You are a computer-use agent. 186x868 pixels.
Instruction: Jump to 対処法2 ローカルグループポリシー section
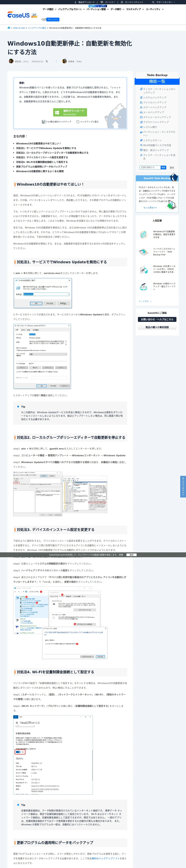[52, 153]
